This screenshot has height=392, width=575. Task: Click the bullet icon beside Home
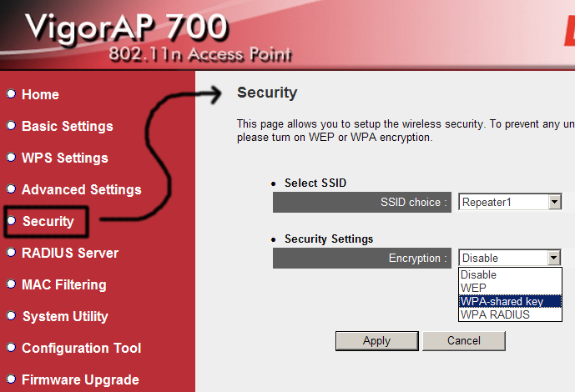[x=12, y=93]
